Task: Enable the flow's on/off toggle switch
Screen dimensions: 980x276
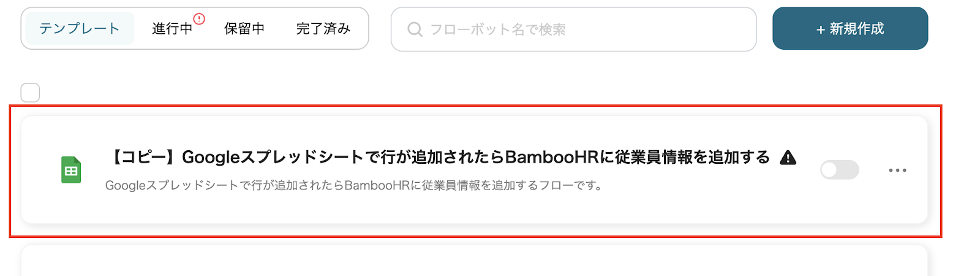Action: 839,170
